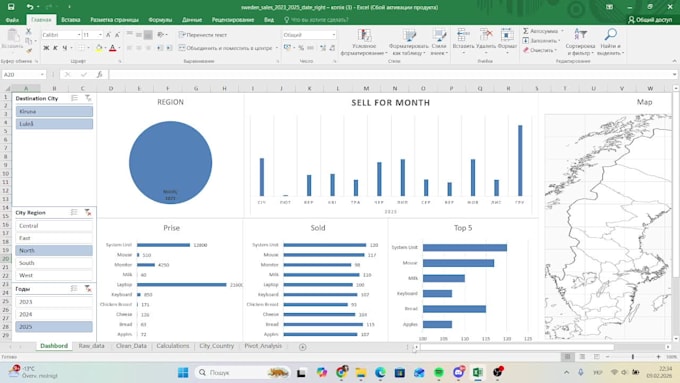
Task: Clear filter on Годы slicer
Action: (88, 288)
